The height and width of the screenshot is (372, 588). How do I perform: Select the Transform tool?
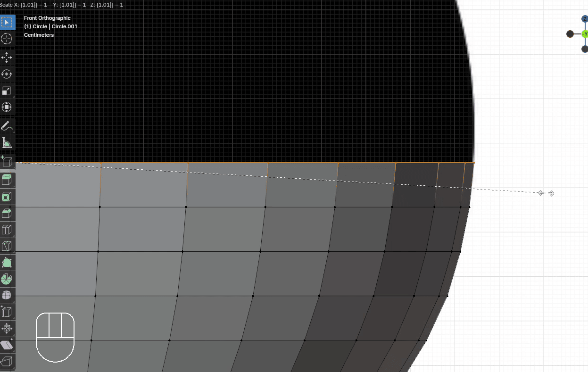[x=7, y=107]
